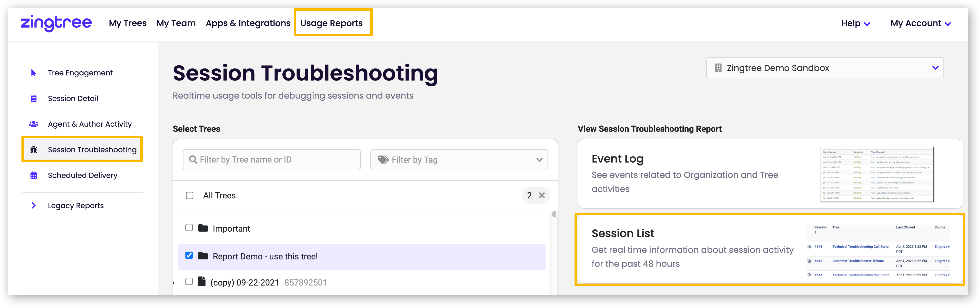The width and height of the screenshot is (980, 307).
Task: Click the Tree Engagement cursor icon
Action: pos(33,73)
